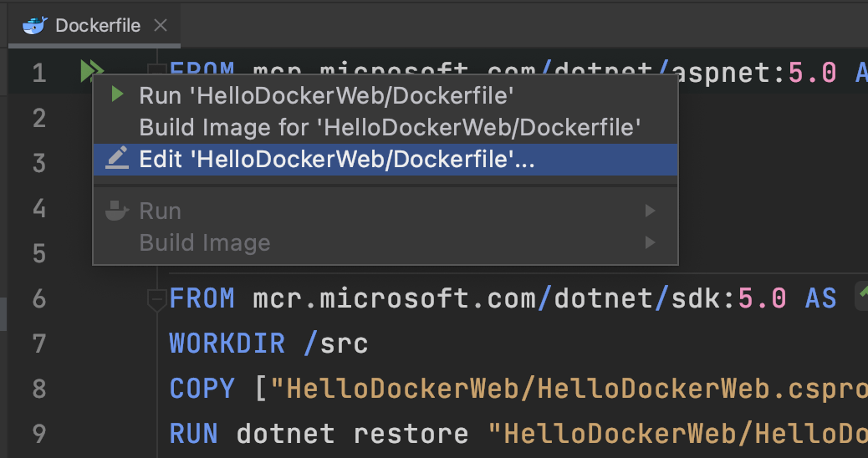The image size is (868, 458).
Task: Click line number 7 in the gutter
Action: (39, 343)
